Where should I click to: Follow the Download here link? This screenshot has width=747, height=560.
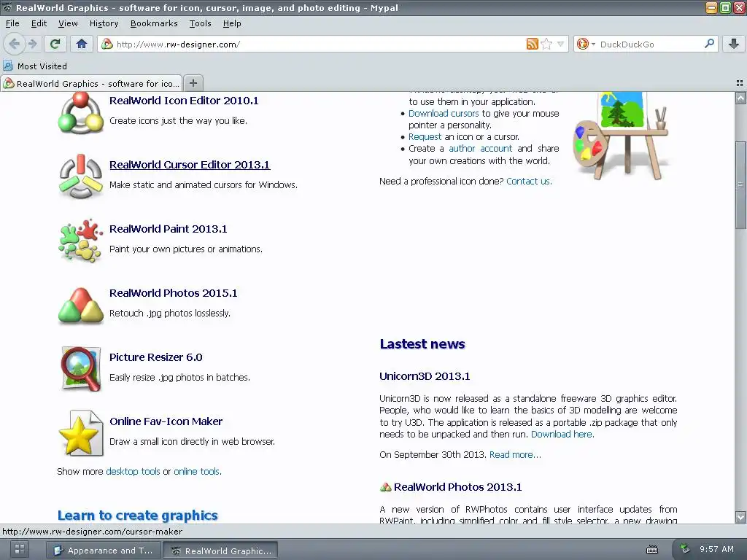[x=562, y=435]
